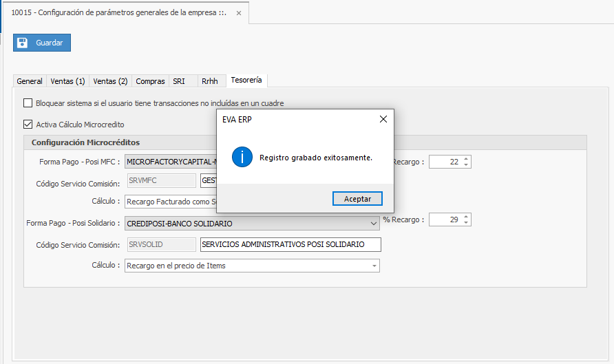The height and width of the screenshot is (364, 614).
Task: Close the EVA ERP dialog with X
Action: click(x=383, y=119)
